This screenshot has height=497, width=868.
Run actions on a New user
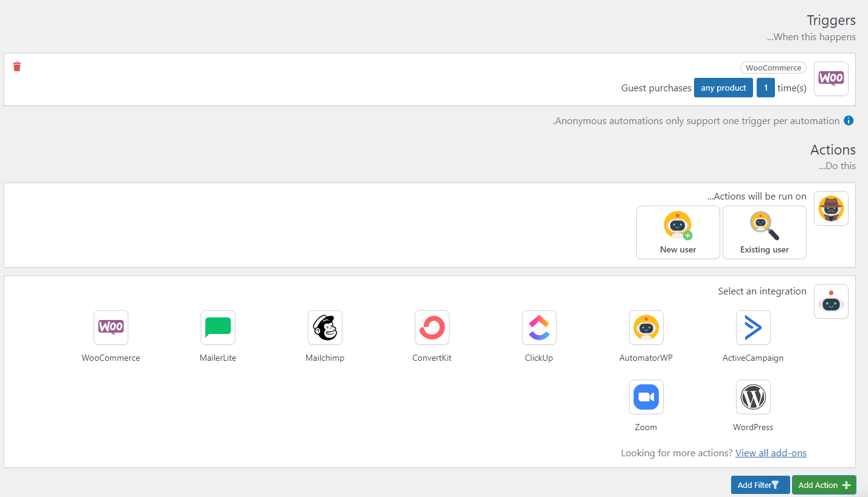[678, 232]
